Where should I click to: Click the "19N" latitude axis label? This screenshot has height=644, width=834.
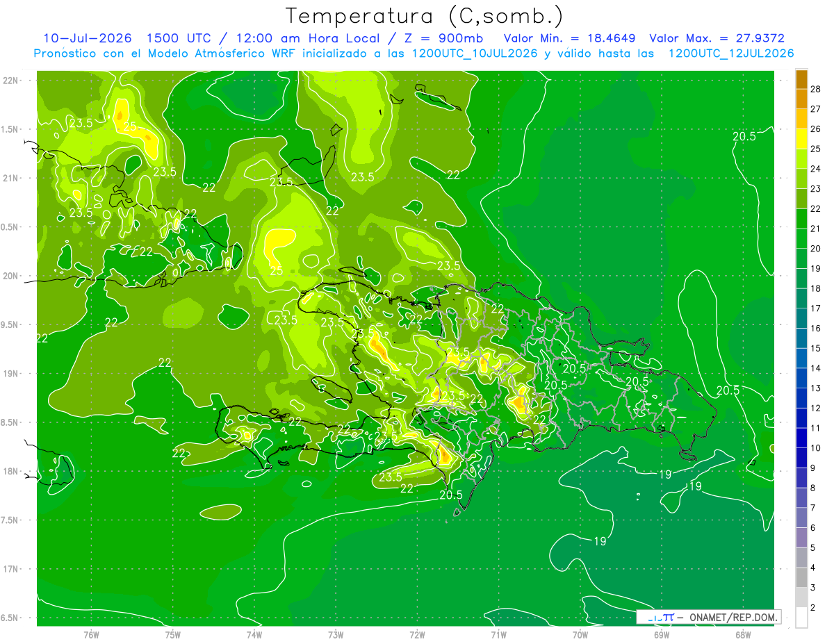[x=12, y=374]
